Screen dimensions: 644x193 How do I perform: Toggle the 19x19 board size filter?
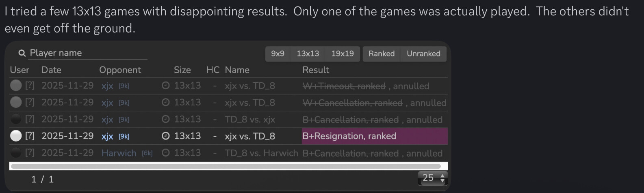click(343, 54)
